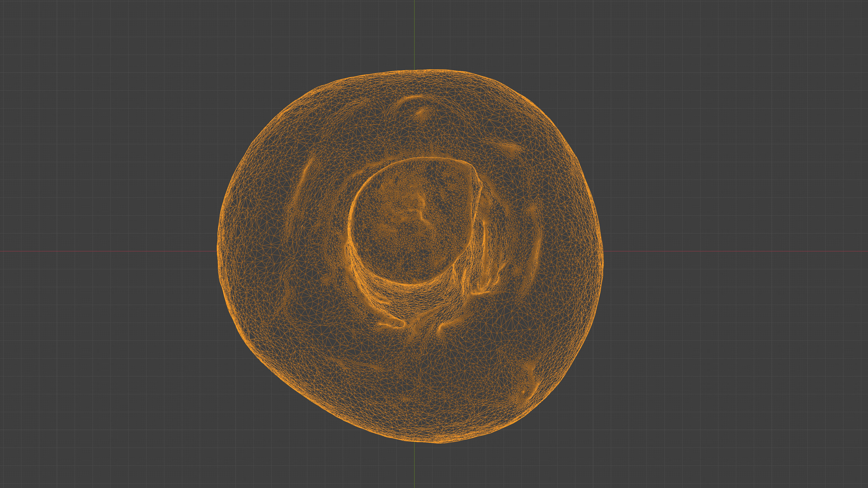This screenshot has width=868, height=488.
Task: Click the outer mesh's bottommost edge
Action: tap(438, 442)
